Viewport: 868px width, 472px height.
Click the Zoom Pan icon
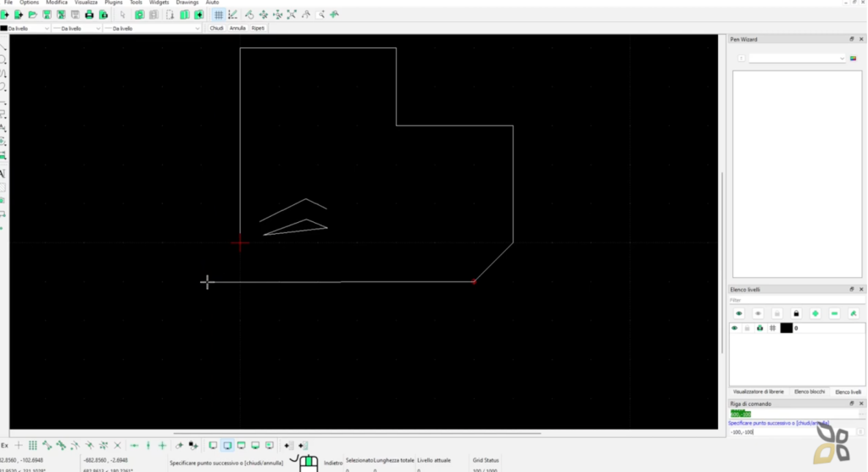coord(334,14)
